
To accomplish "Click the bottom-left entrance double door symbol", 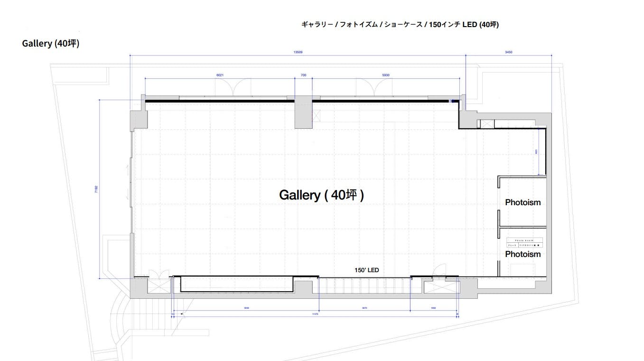I will (159, 276).
